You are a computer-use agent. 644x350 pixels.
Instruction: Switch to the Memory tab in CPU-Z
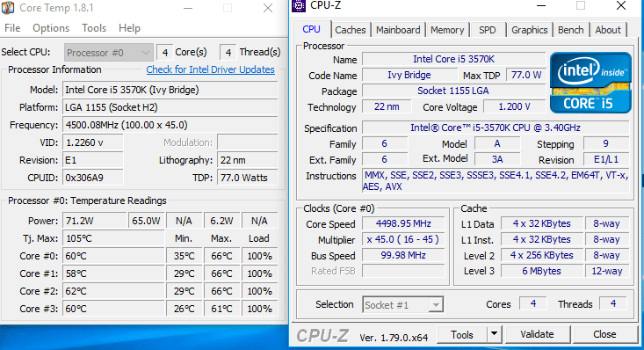[x=447, y=30]
